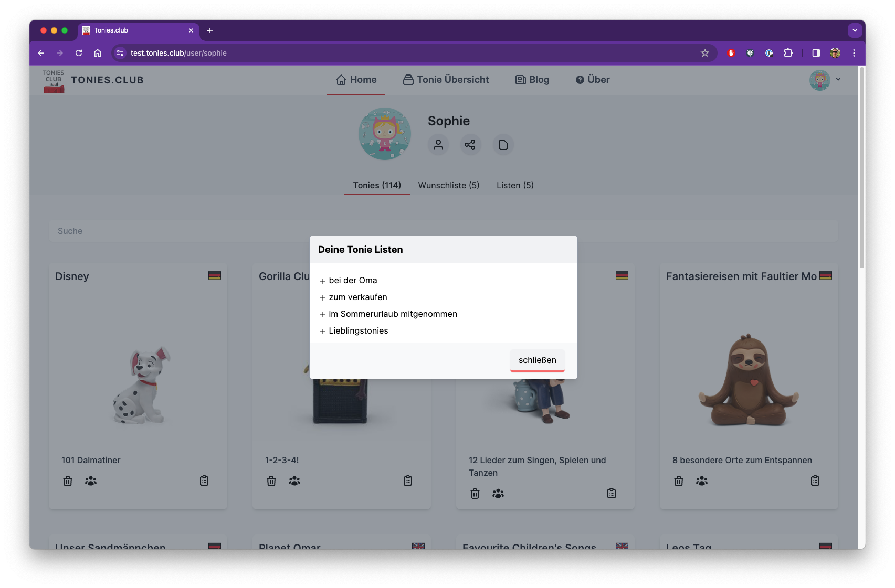Click the browser back arrow
895x588 pixels.
(x=41, y=53)
